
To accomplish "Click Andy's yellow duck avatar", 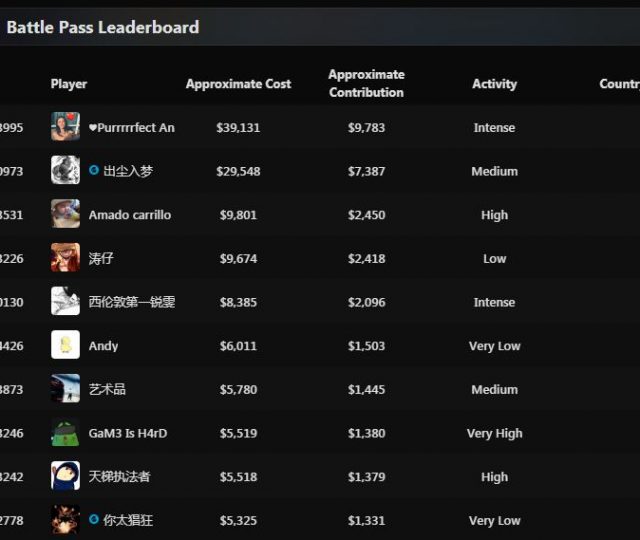I will [65, 345].
